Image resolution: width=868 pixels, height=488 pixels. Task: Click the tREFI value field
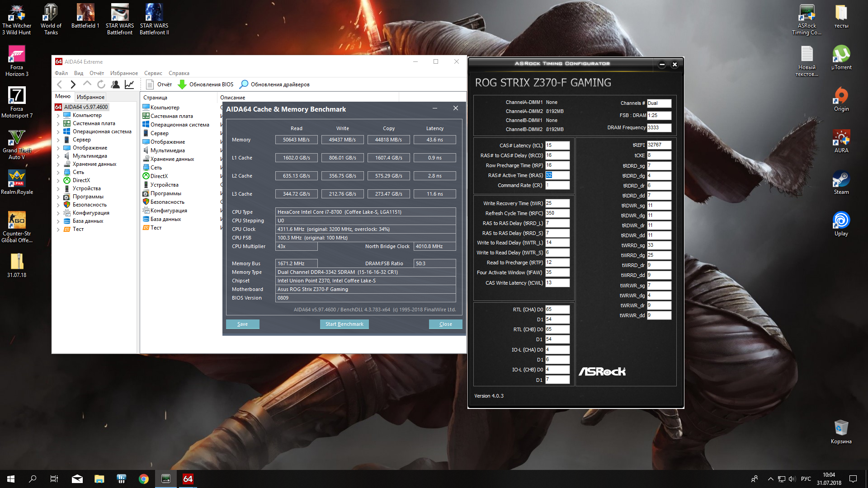(659, 145)
